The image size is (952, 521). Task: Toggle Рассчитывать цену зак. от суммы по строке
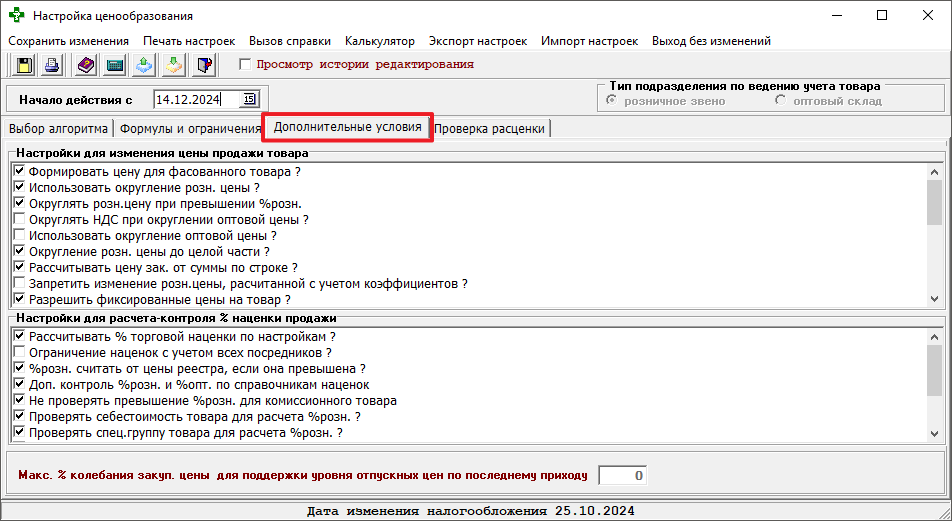point(19,267)
